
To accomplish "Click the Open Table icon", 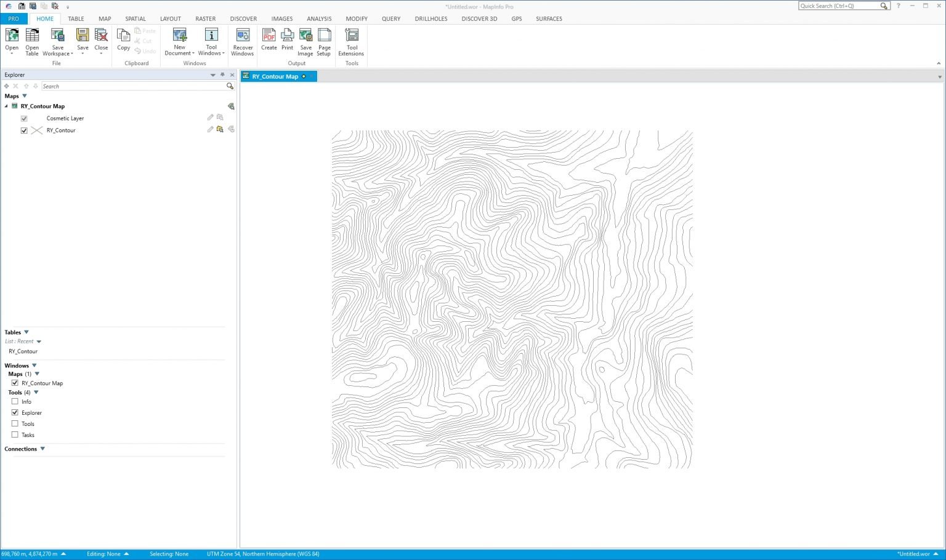I will (31, 41).
